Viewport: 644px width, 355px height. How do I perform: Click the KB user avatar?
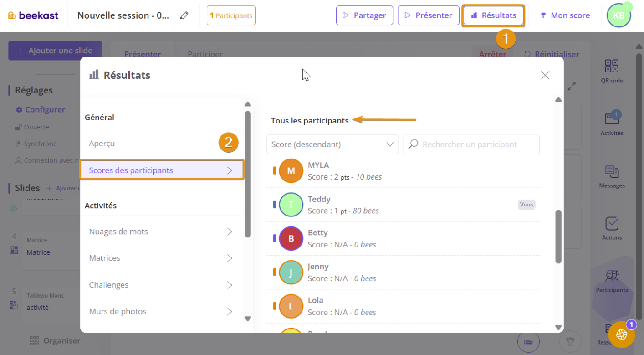tap(618, 15)
